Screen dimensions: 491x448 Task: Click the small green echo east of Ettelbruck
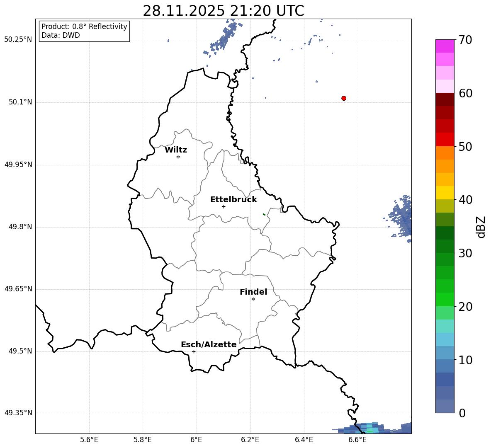(x=264, y=214)
